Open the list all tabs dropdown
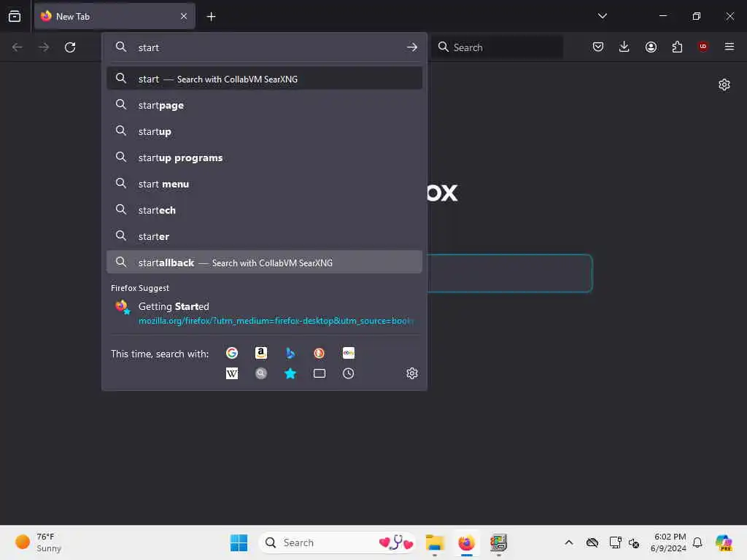Viewport: 747px width, 560px height. (602, 16)
